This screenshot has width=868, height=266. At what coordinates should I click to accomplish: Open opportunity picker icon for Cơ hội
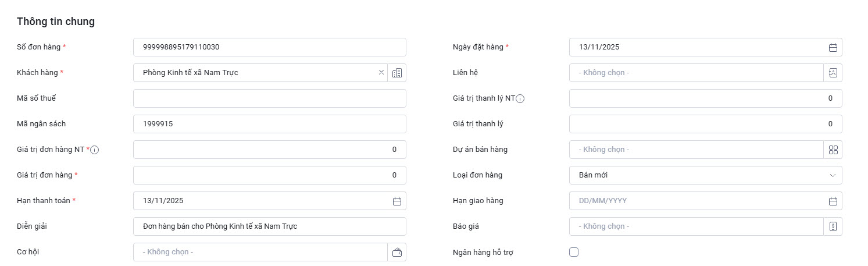[x=397, y=252]
